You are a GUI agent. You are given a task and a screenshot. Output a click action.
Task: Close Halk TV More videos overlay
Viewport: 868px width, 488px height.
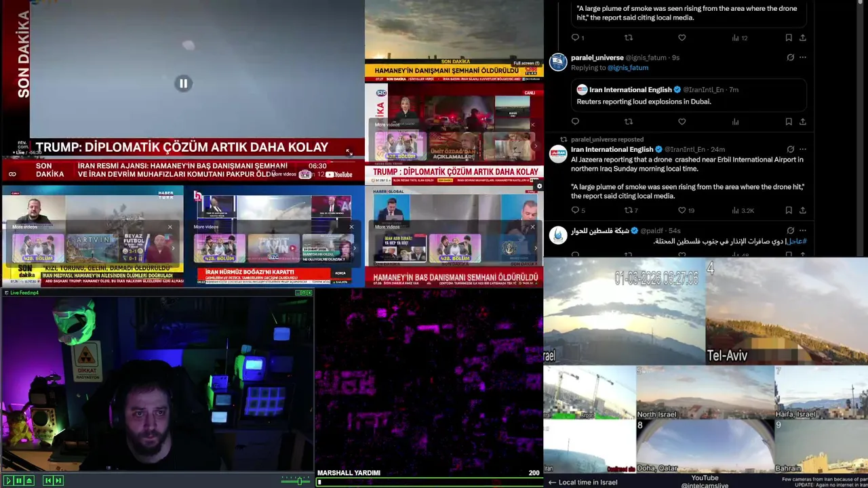351,227
